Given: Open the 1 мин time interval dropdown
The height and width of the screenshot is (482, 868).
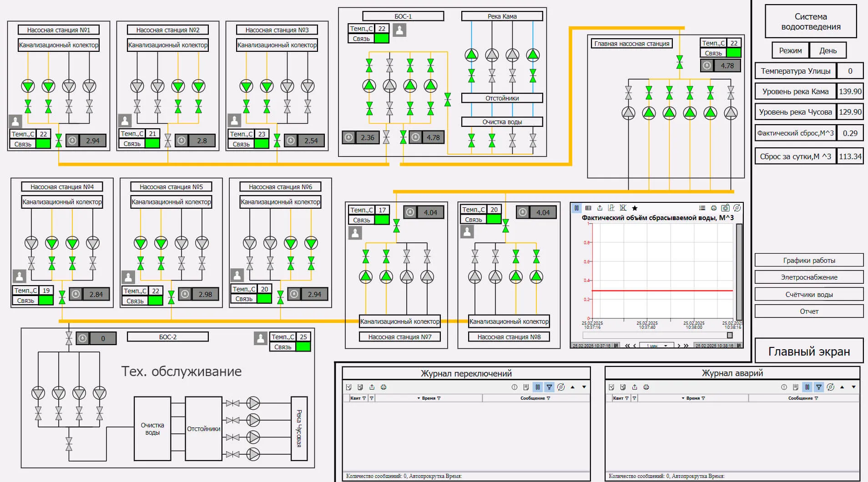Looking at the screenshot, I should pyautogui.click(x=656, y=346).
